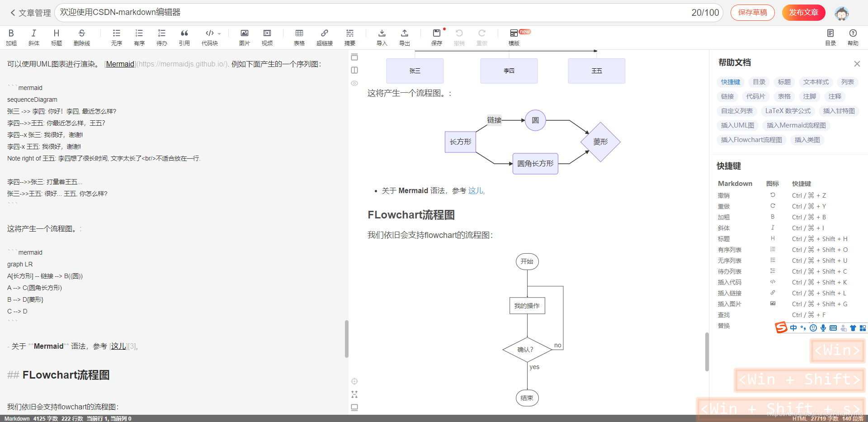868x422 pixels.
Task: Select the 插入UML图 help tag
Action: [738, 125]
